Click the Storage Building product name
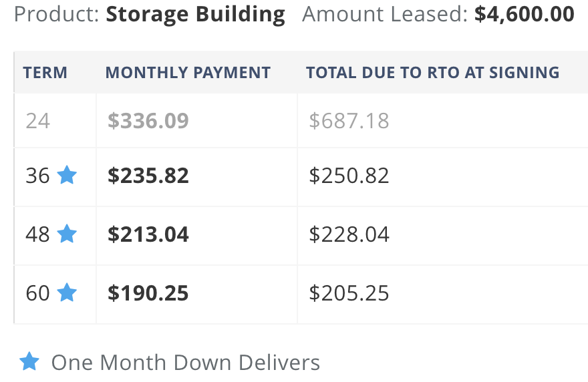This screenshot has width=588, height=382. [x=195, y=15]
